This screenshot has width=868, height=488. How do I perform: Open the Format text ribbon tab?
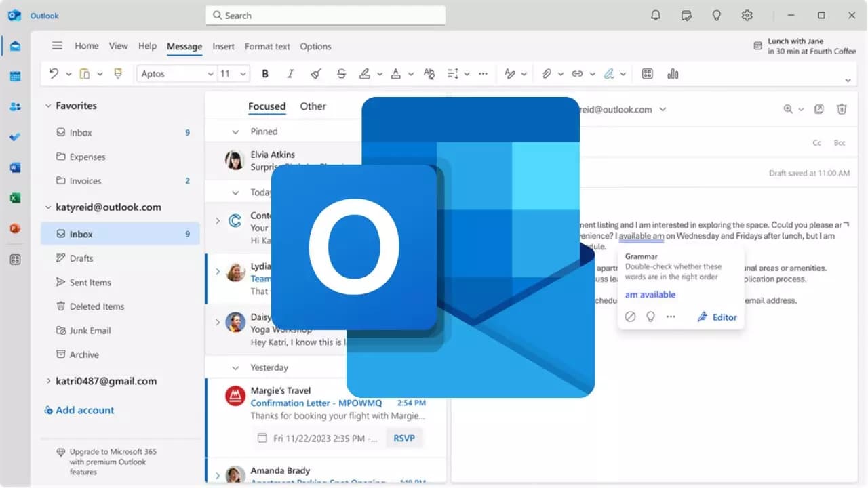[267, 46]
